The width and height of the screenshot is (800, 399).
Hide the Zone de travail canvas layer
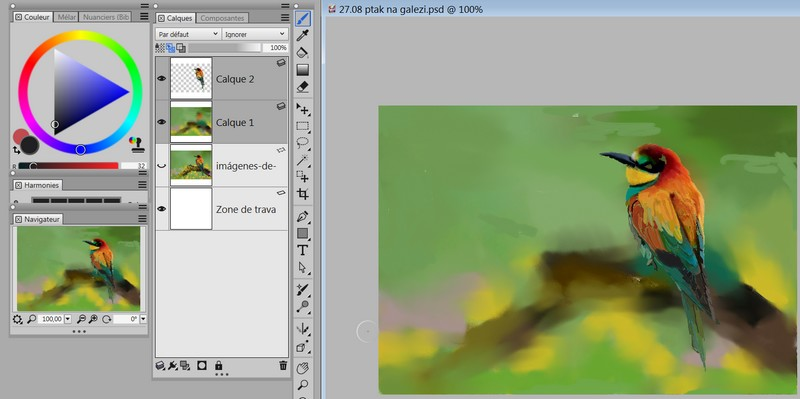click(x=162, y=209)
